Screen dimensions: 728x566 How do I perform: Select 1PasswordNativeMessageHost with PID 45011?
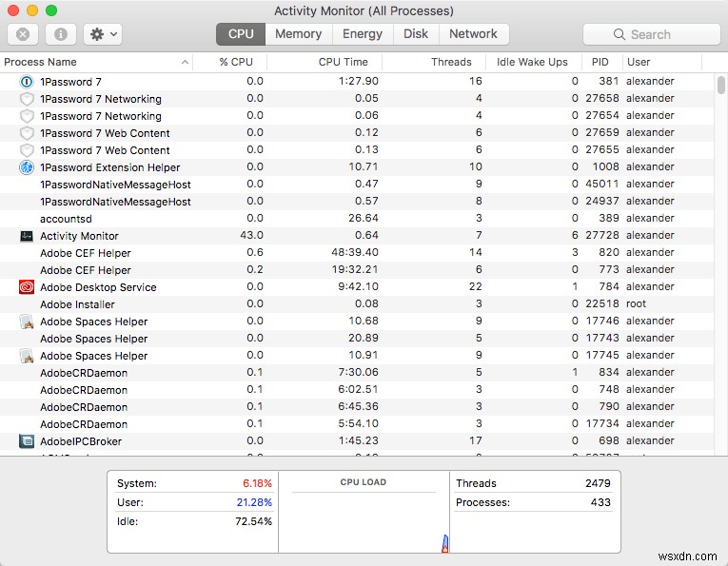click(115, 185)
